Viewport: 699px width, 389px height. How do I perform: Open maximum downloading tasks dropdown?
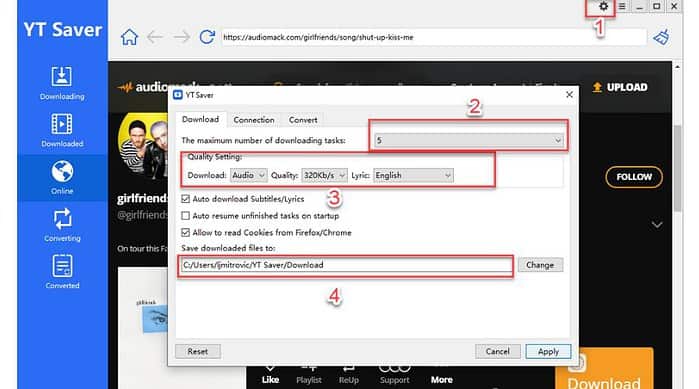tap(469, 140)
